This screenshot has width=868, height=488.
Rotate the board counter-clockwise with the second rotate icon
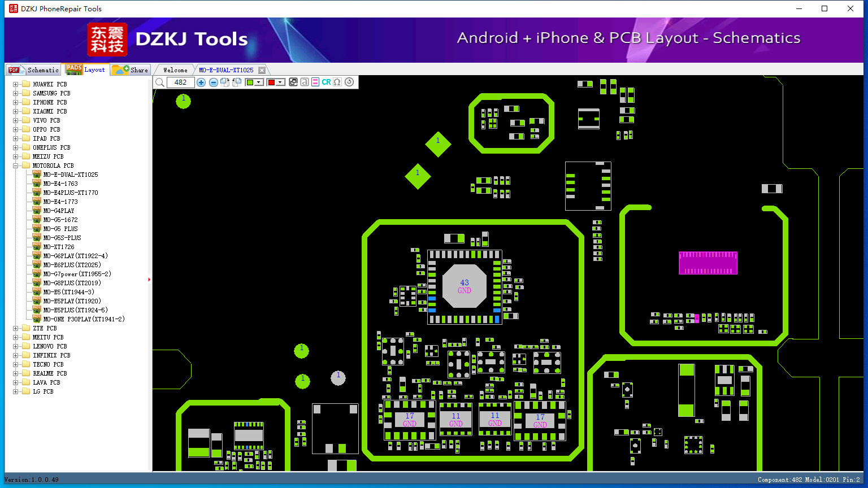(237, 82)
